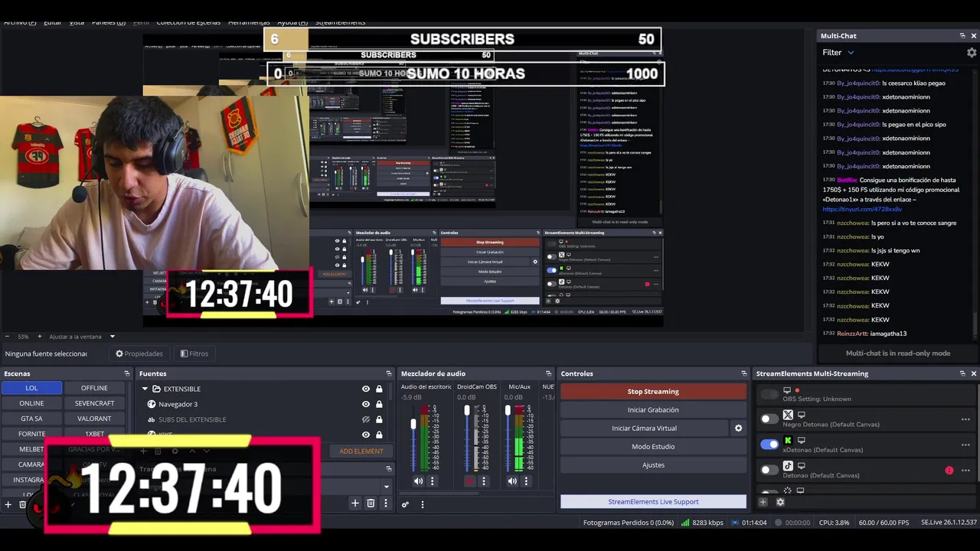
Task: Unmute the DroidCam OBS channel
Action: pyautogui.click(x=469, y=481)
